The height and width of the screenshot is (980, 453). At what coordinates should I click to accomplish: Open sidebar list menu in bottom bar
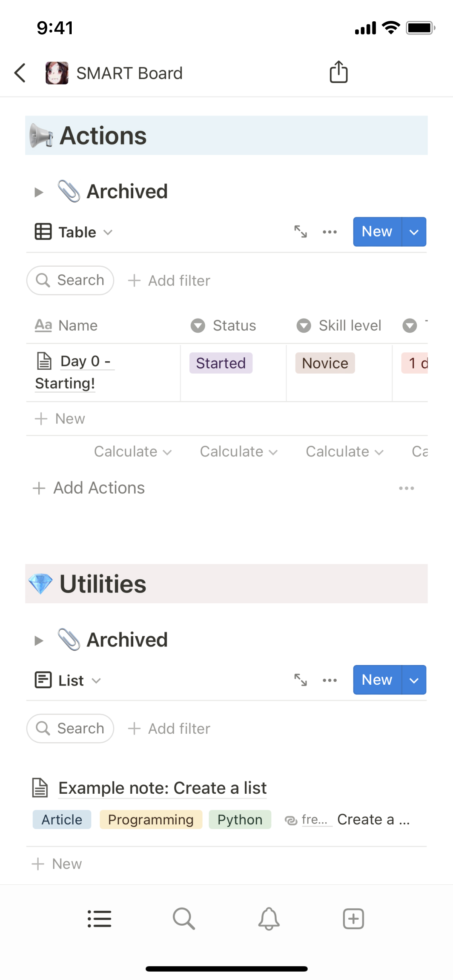tap(99, 919)
